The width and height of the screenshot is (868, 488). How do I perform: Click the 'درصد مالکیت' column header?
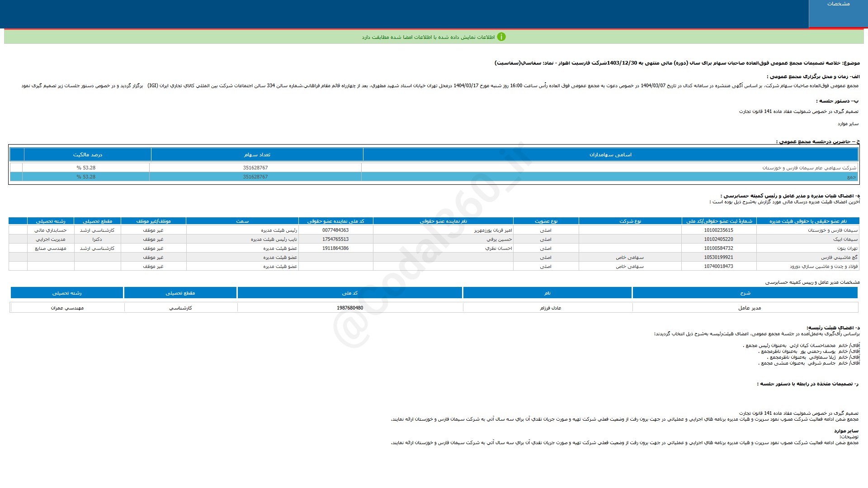click(88, 155)
